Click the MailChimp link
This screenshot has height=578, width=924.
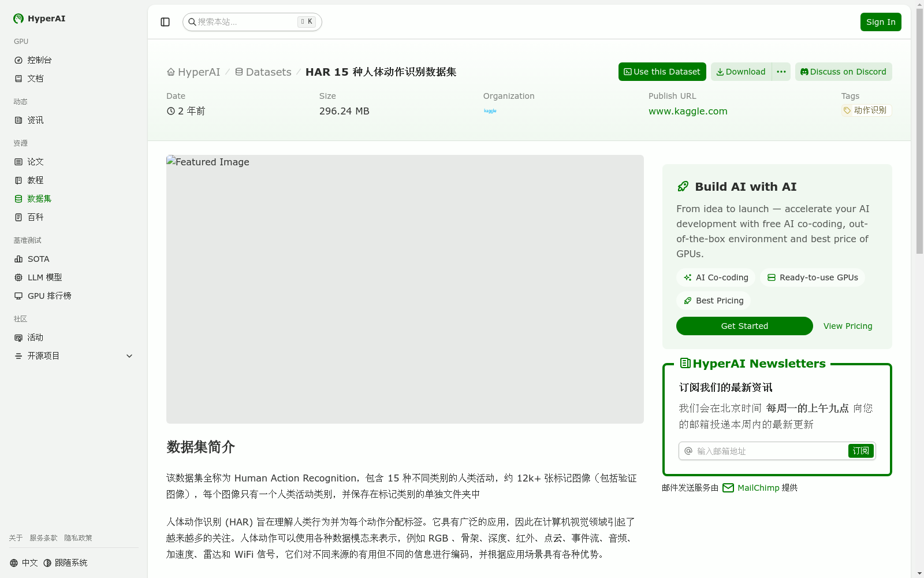tap(751, 488)
